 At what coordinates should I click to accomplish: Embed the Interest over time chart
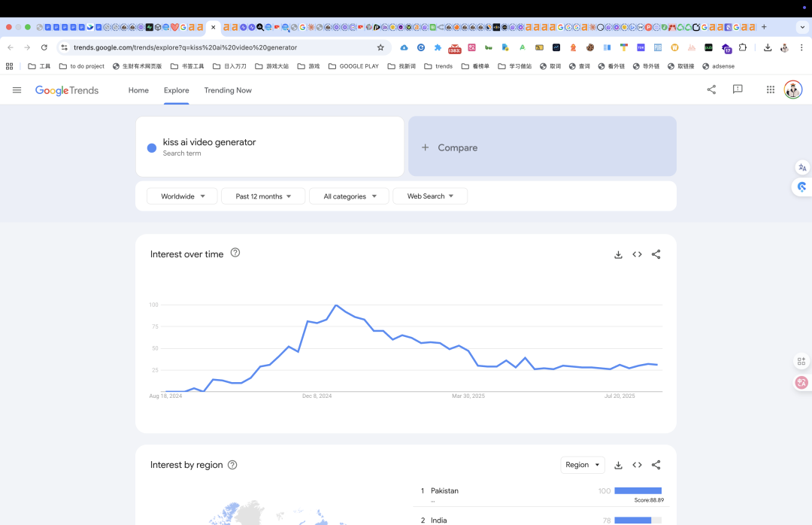coord(637,254)
